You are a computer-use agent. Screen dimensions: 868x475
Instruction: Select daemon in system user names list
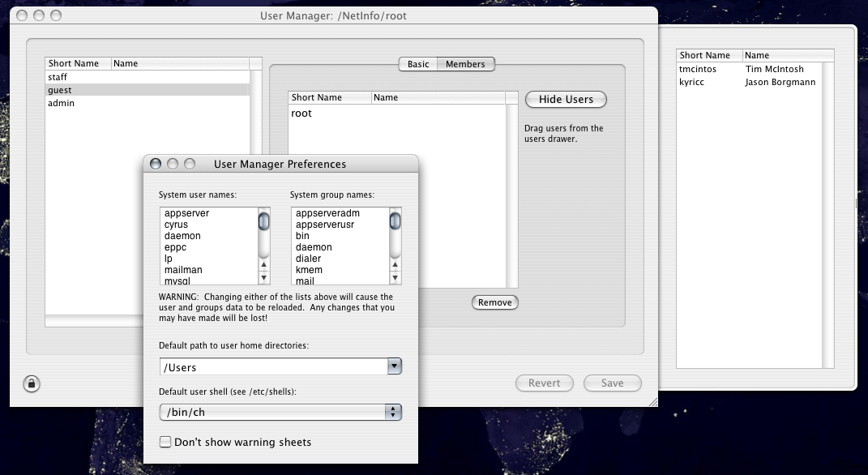pos(209,236)
